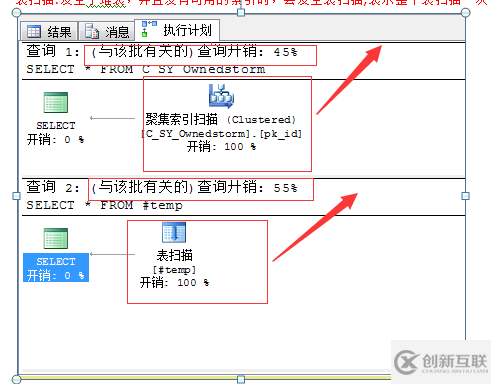Click the bottom-center image resize handle

pyautogui.click(x=241, y=379)
